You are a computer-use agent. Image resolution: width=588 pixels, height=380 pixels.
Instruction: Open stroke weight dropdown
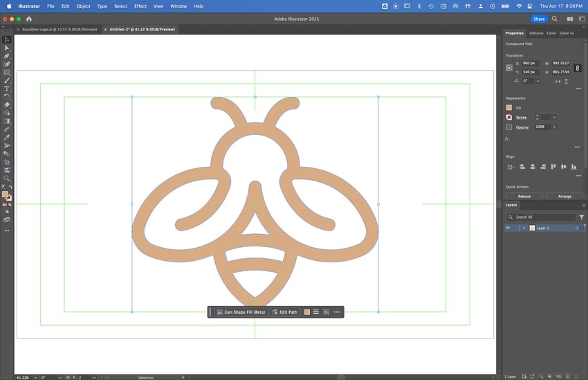554,118
